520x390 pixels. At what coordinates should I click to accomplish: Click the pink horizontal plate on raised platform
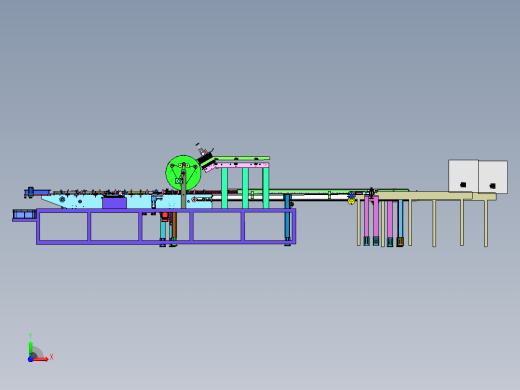(x=242, y=165)
